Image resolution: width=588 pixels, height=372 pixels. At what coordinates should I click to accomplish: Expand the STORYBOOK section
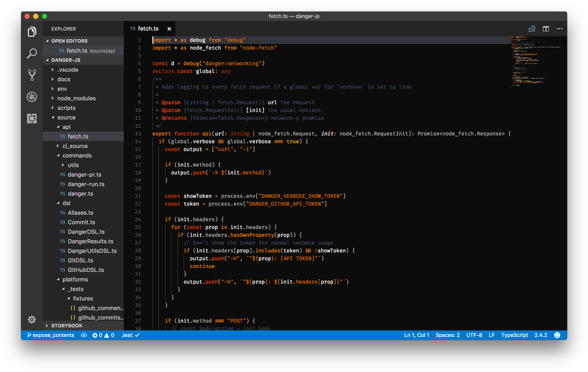(67, 326)
